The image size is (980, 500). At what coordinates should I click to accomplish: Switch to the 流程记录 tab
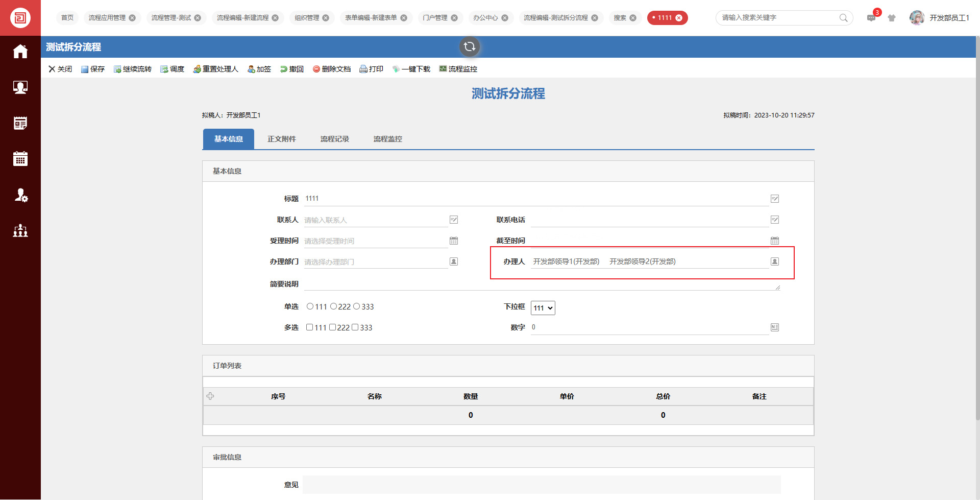coord(334,139)
